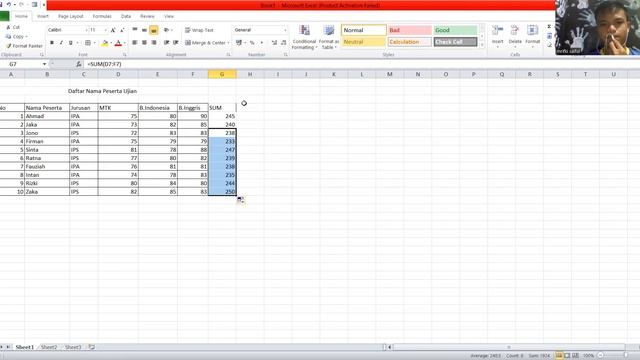Apply the Neutral cell style
The image size is (640, 360).
click(x=364, y=42)
